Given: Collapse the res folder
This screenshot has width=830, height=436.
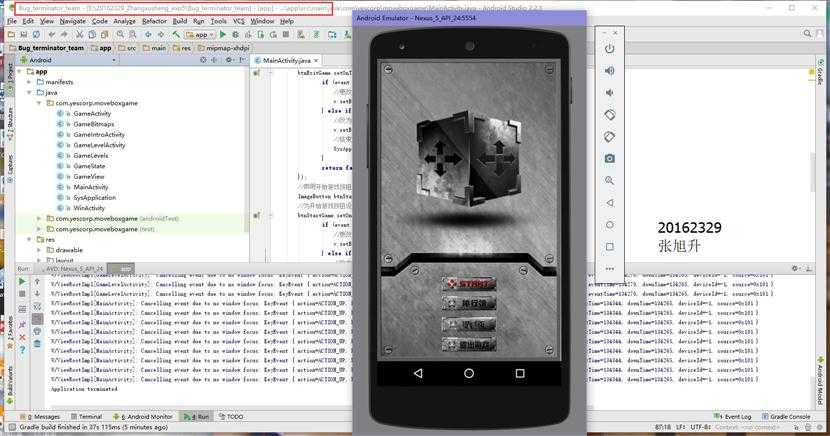Looking at the screenshot, I should pos(29,240).
